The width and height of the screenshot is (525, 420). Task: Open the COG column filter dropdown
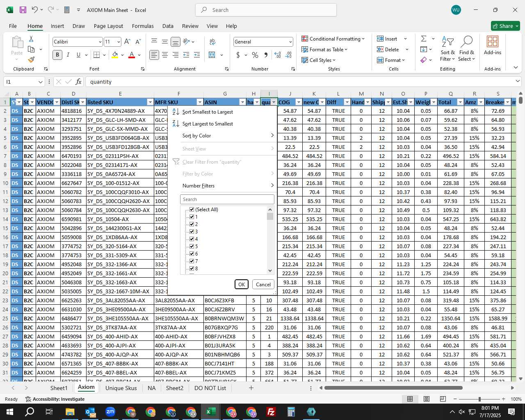click(x=299, y=102)
